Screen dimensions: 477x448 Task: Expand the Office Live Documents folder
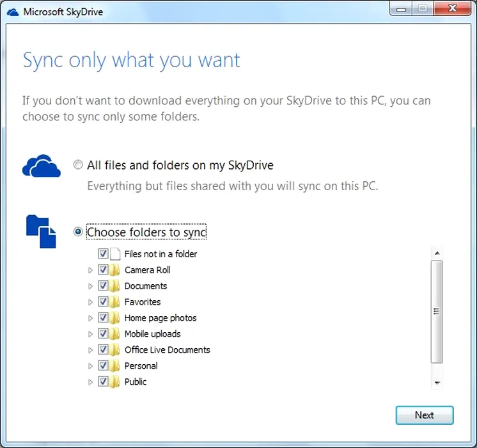click(x=90, y=350)
